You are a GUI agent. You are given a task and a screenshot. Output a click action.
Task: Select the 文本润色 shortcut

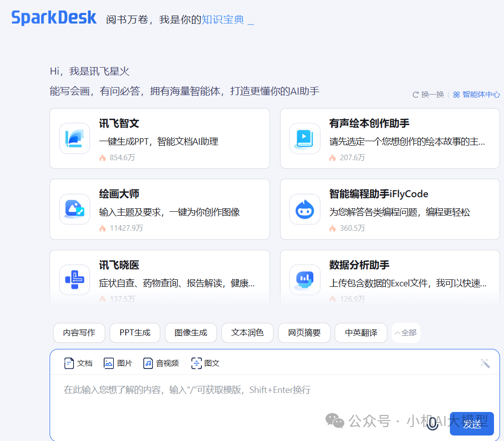tap(247, 333)
